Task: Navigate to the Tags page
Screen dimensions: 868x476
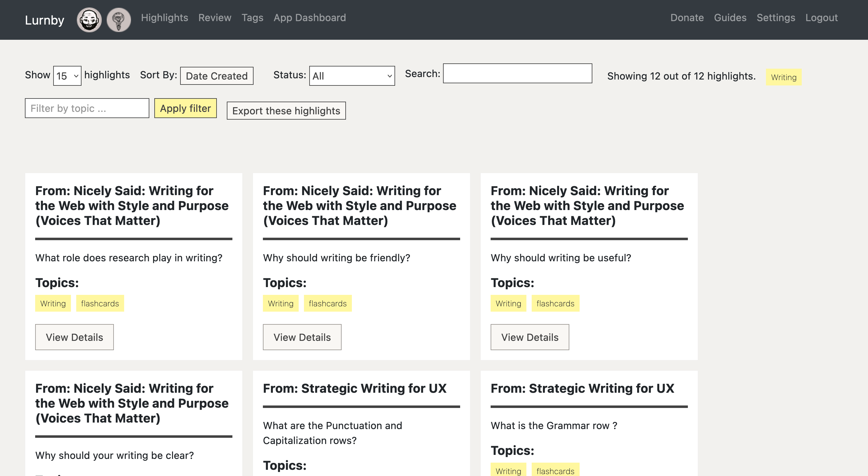Action: coord(252,17)
